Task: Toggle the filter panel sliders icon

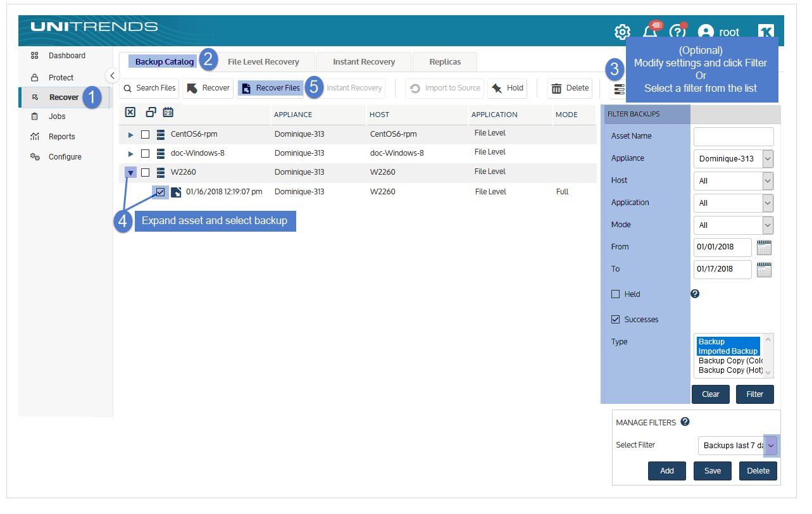Action: [618, 89]
